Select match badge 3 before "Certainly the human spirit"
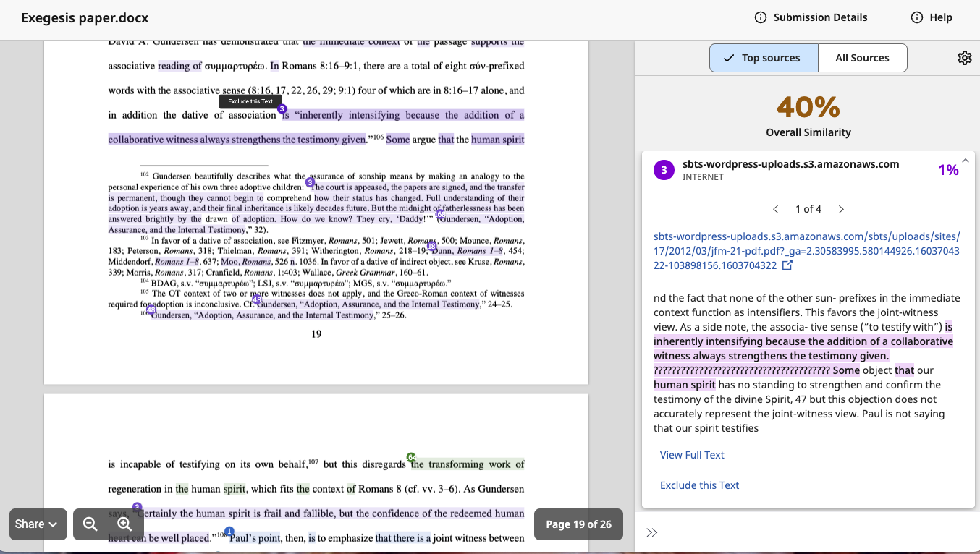 (x=138, y=507)
